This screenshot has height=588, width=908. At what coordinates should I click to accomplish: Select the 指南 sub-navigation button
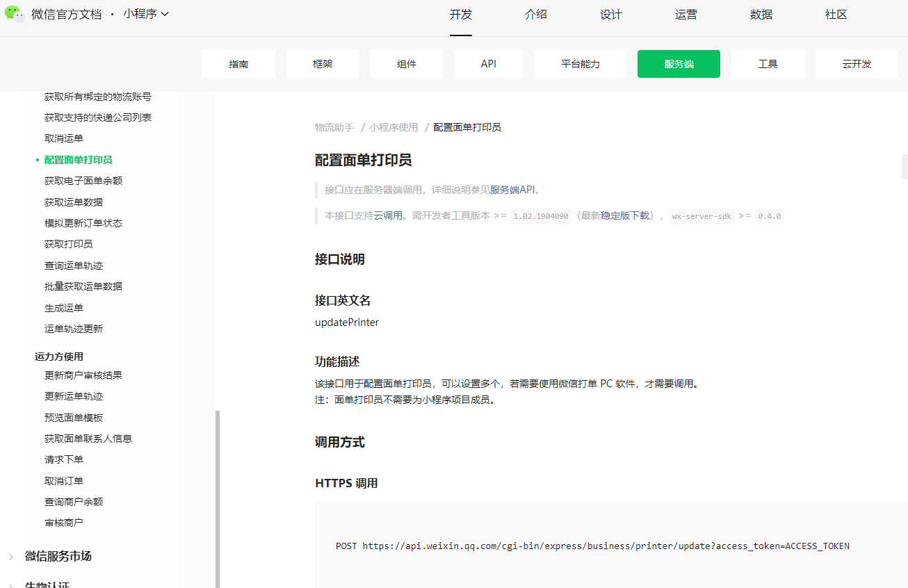click(x=238, y=64)
